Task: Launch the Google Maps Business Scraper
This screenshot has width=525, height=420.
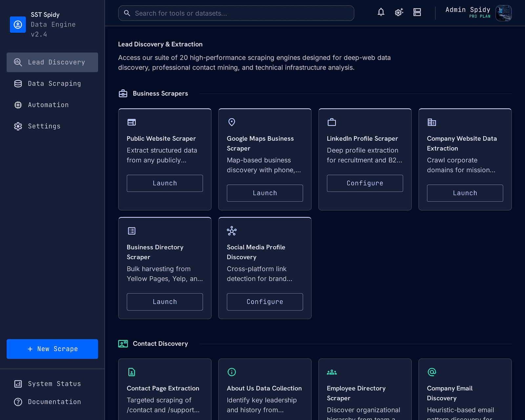Action: (x=265, y=193)
